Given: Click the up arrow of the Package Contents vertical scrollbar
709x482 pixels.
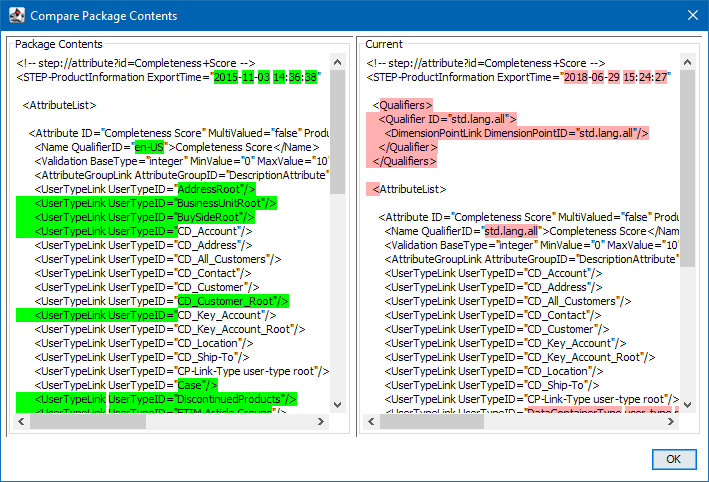Looking at the screenshot, I should pyautogui.click(x=337, y=62).
